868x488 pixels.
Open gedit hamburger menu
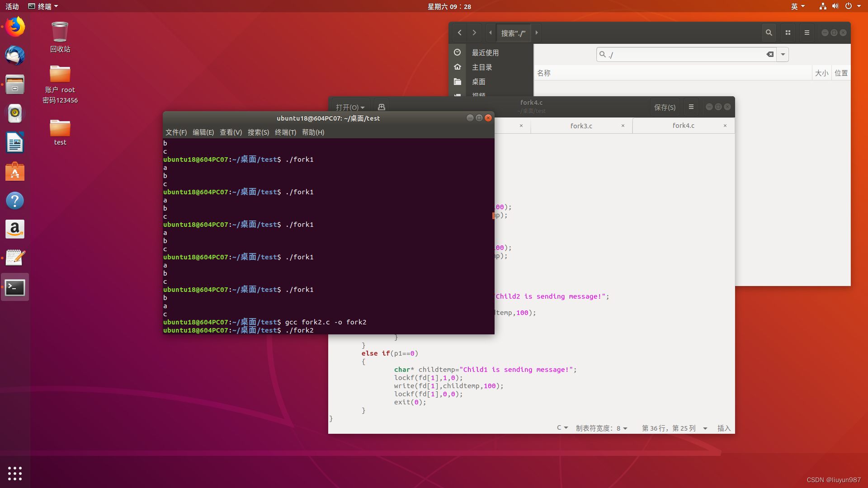(x=691, y=107)
